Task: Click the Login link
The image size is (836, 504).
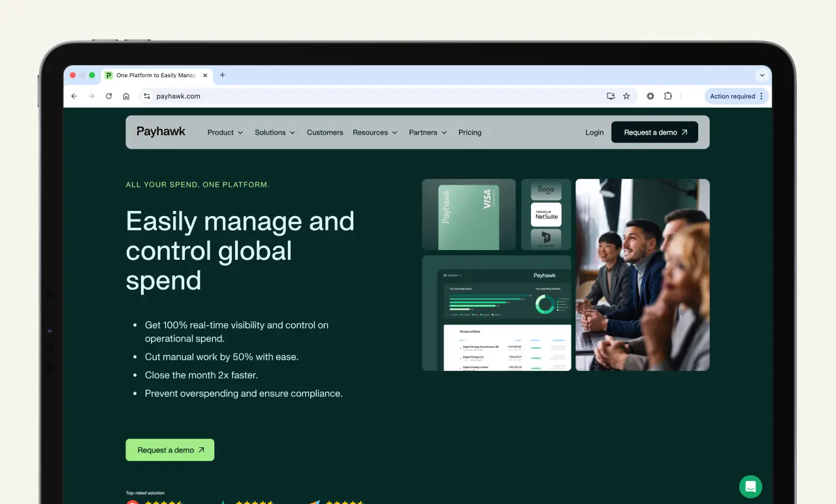Action: point(594,133)
